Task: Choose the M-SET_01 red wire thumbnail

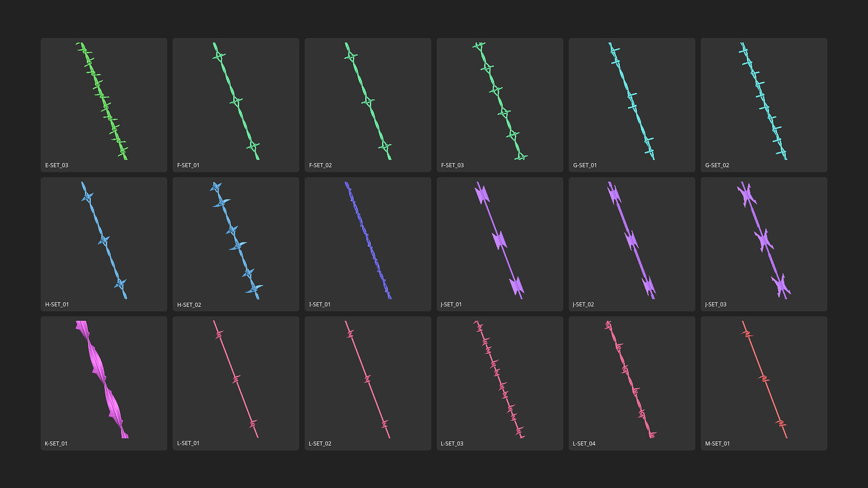Action: click(x=764, y=383)
